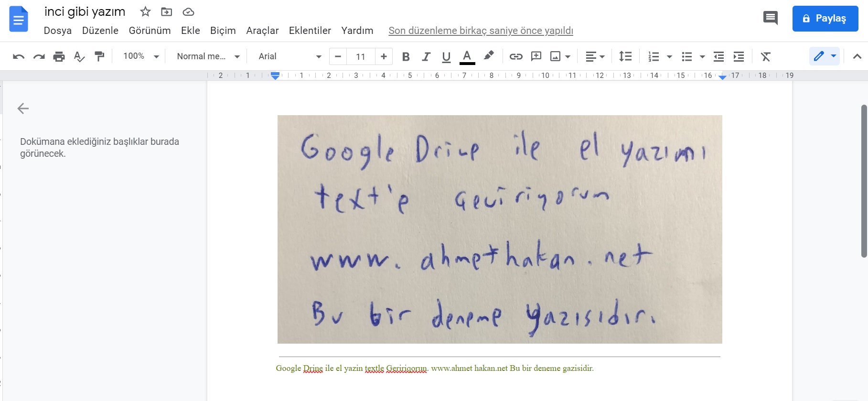868x401 pixels.
Task: Select the handwritten note image
Action: tap(500, 229)
